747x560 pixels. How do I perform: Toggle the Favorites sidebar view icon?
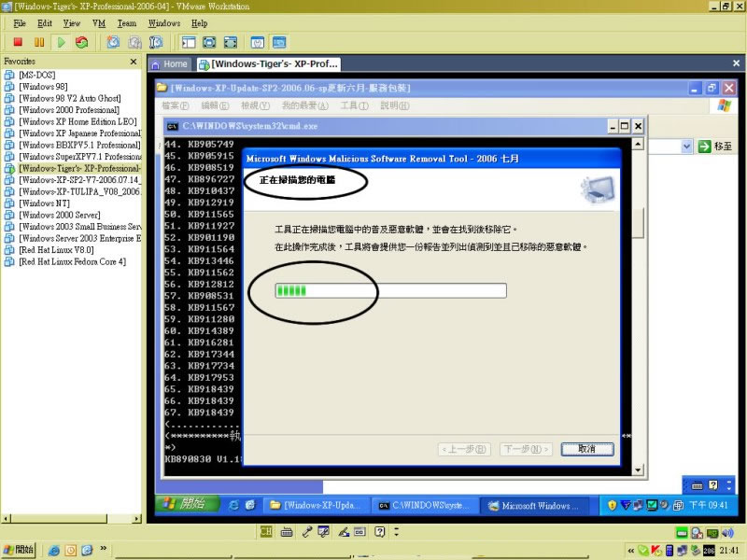pyautogui.click(x=189, y=42)
